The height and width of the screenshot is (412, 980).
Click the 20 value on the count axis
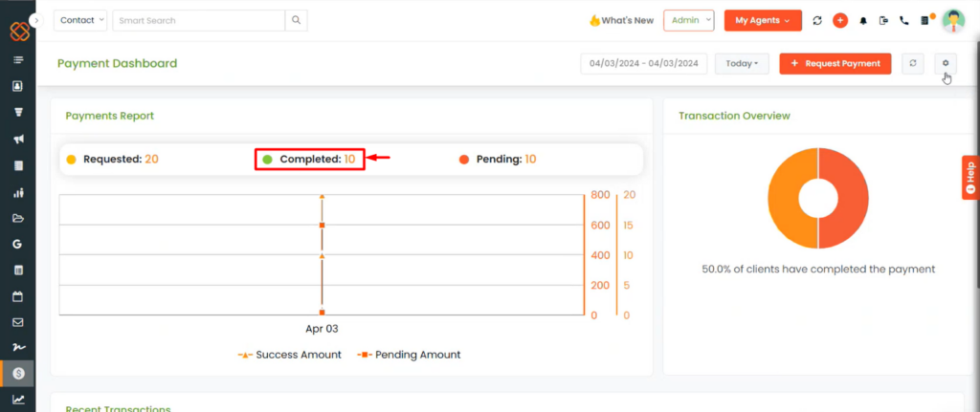click(x=630, y=195)
